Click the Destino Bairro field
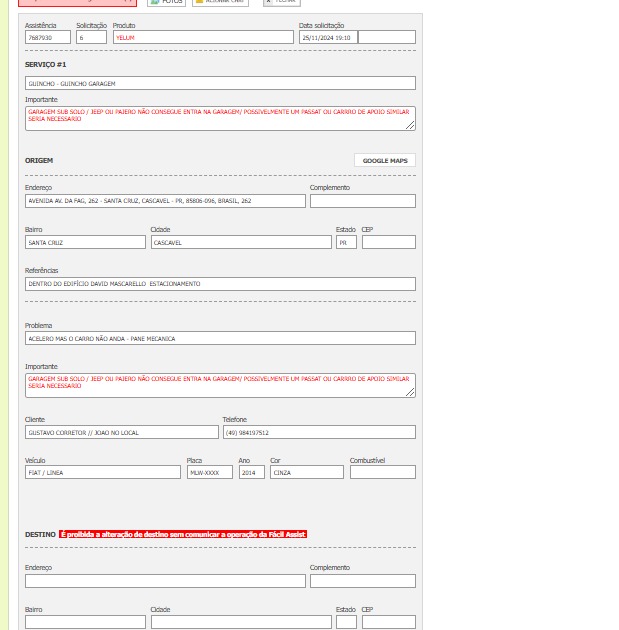The width and height of the screenshot is (619, 630). pyautogui.click(x=85, y=622)
